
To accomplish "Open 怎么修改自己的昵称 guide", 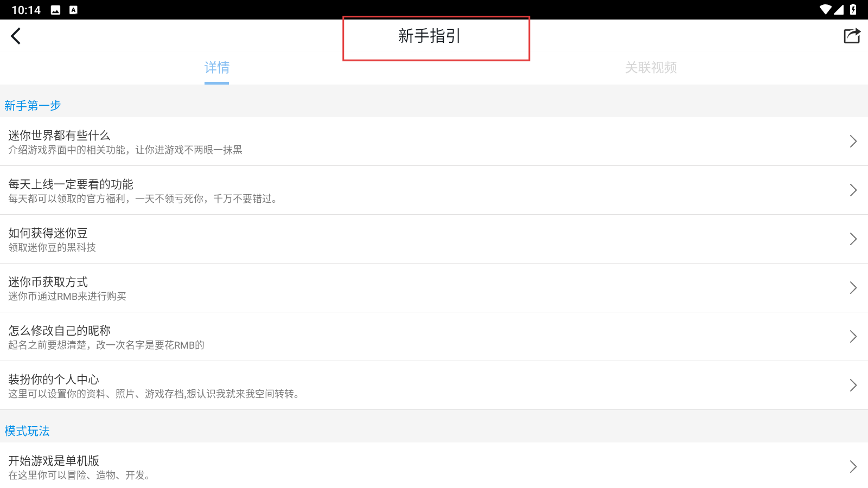I will [434, 337].
